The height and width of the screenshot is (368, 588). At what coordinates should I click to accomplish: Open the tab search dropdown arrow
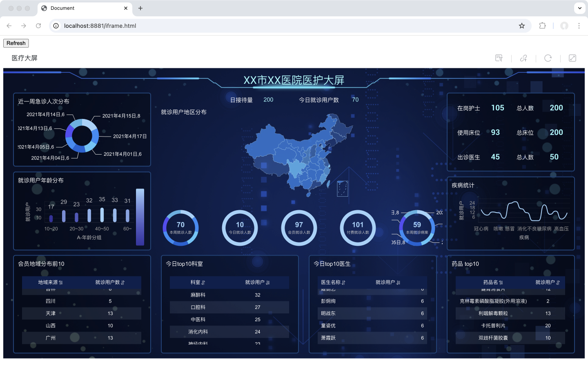pos(580,8)
